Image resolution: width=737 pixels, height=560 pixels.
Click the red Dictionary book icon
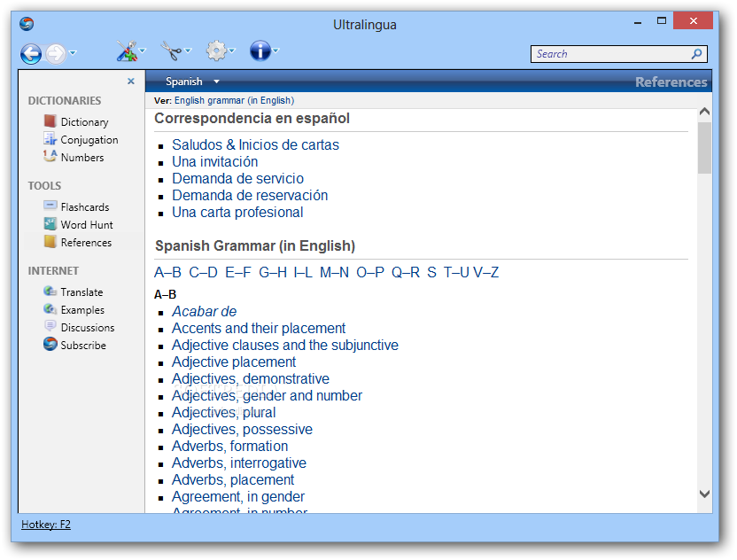pyautogui.click(x=50, y=121)
